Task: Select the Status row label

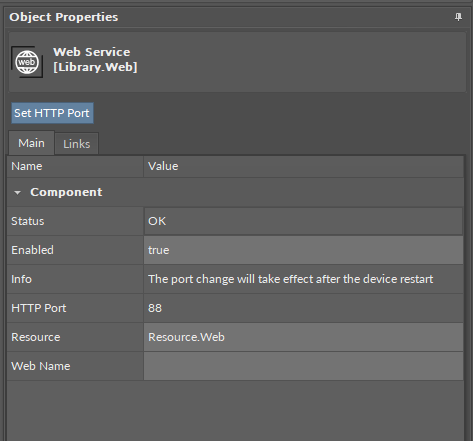Action: point(28,221)
